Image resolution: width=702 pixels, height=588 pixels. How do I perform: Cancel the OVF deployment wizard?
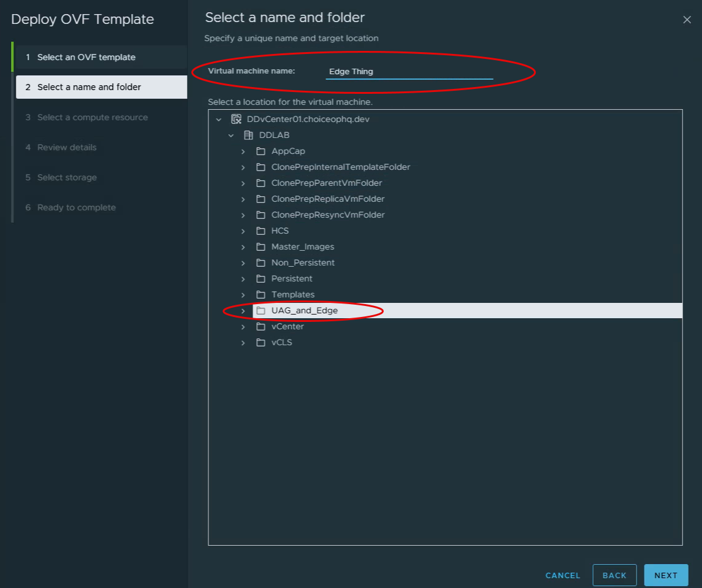pos(562,575)
